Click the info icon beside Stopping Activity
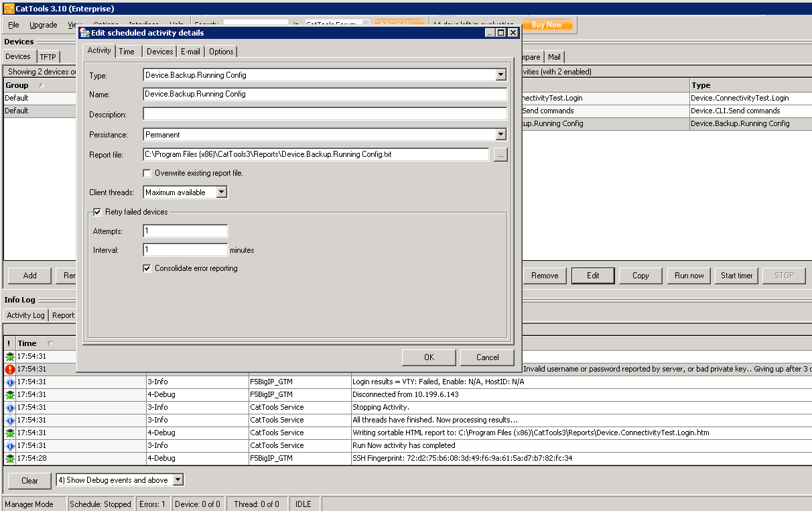Viewport: 812px width, 511px height. [x=10, y=407]
